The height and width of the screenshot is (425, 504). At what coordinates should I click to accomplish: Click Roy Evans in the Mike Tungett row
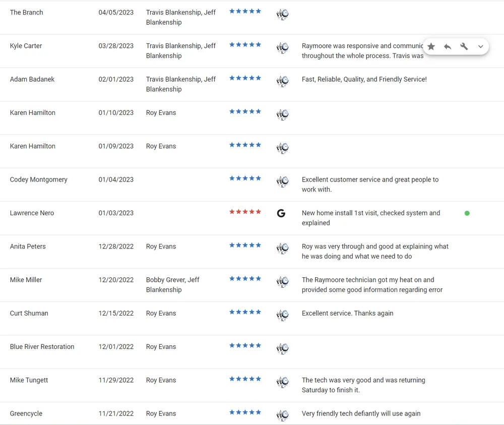[x=161, y=380]
